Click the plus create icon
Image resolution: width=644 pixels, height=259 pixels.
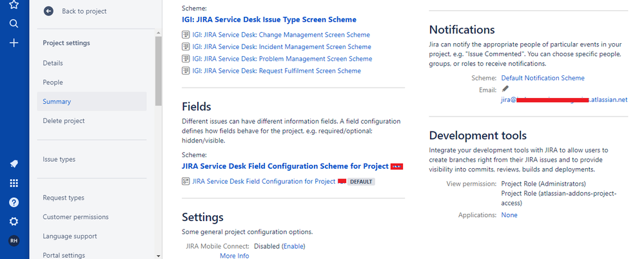pyautogui.click(x=14, y=43)
